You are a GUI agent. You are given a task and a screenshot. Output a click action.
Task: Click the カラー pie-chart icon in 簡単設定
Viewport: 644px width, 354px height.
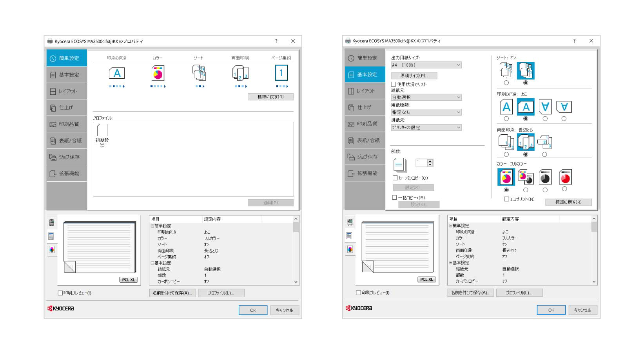[x=158, y=73]
